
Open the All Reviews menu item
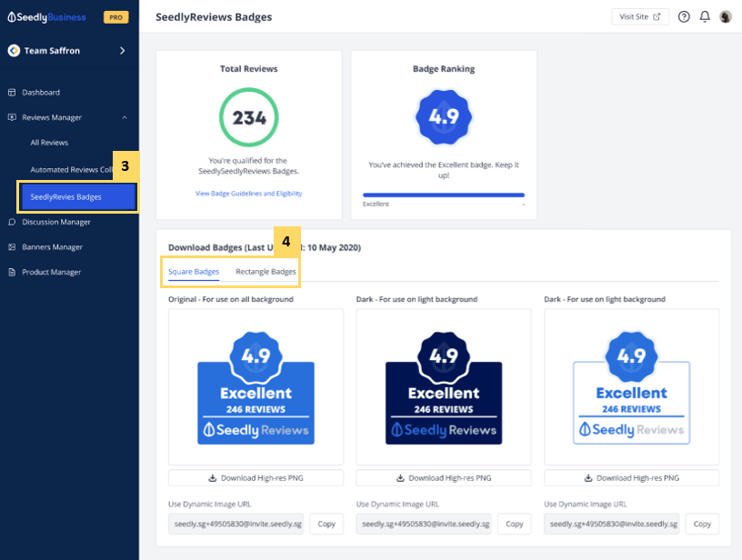point(49,143)
